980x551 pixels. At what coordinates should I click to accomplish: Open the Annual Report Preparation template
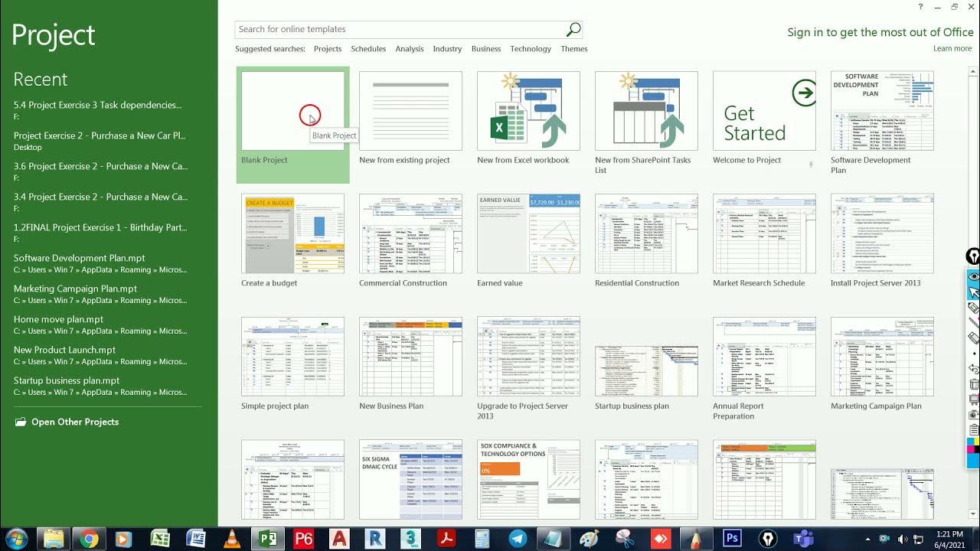pyautogui.click(x=764, y=369)
